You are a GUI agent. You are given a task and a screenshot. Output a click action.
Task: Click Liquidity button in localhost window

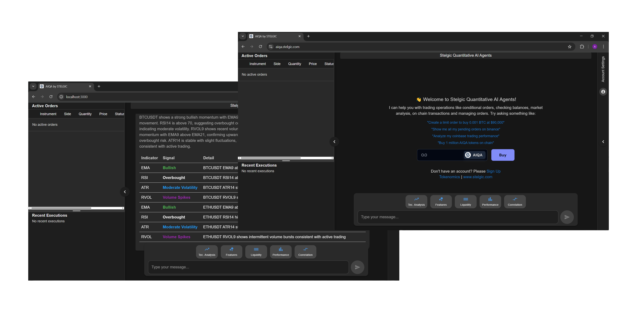tap(256, 252)
